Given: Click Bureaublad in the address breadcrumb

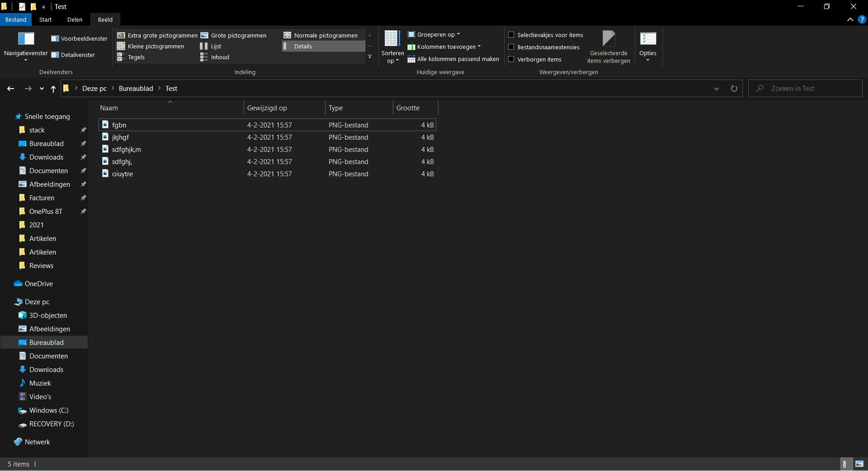Looking at the screenshot, I should pyautogui.click(x=136, y=89).
